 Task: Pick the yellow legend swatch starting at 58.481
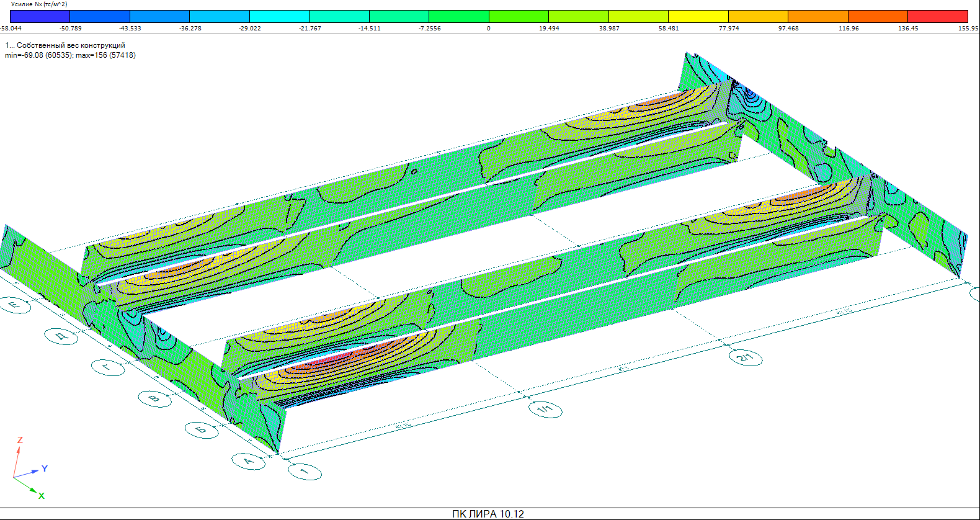coord(698,17)
